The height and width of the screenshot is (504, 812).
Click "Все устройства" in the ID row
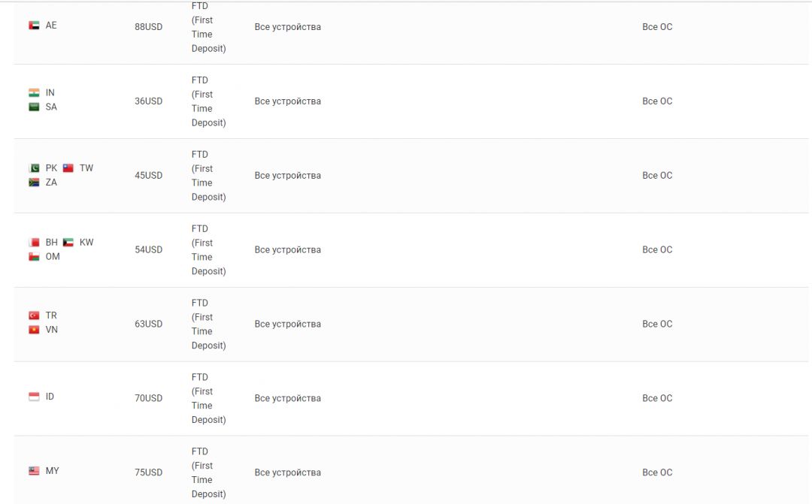(x=287, y=398)
